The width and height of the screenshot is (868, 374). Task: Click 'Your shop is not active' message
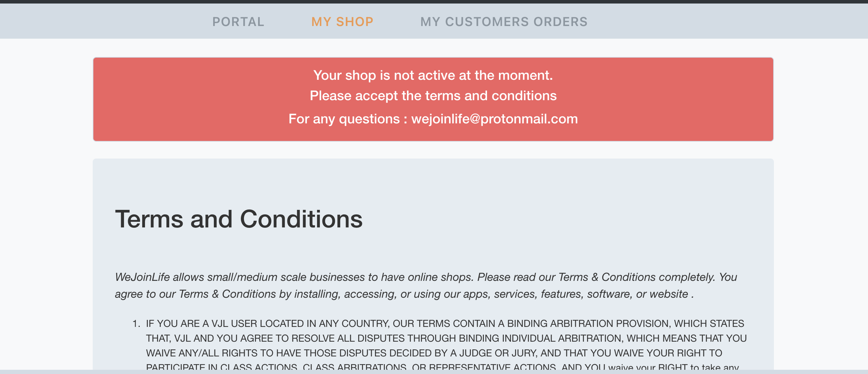[433, 75]
